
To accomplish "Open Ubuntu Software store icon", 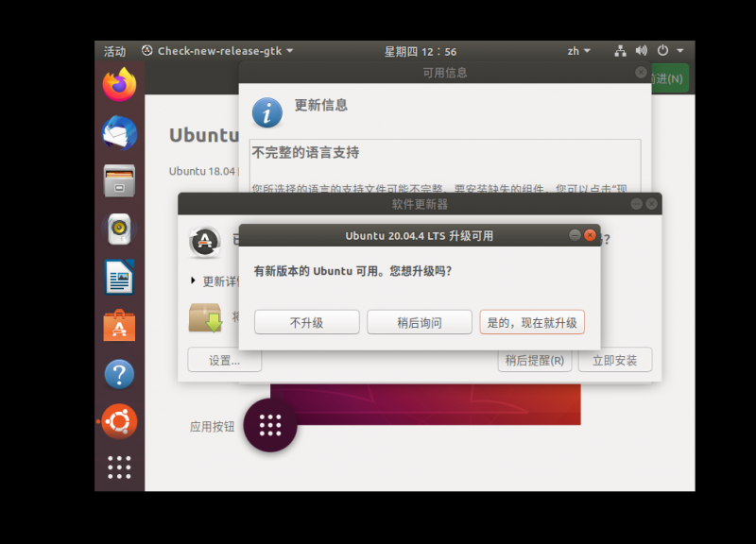I will tap(119, 326).
